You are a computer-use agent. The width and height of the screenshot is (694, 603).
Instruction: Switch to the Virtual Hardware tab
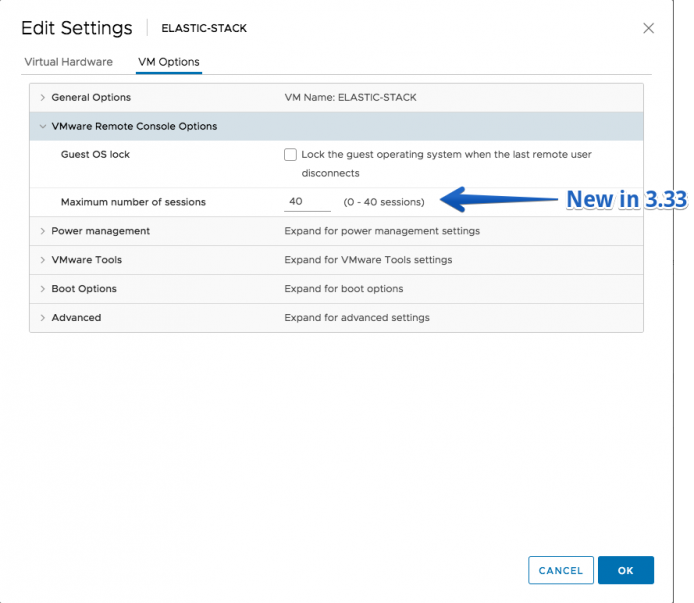[x=69, y=62]
